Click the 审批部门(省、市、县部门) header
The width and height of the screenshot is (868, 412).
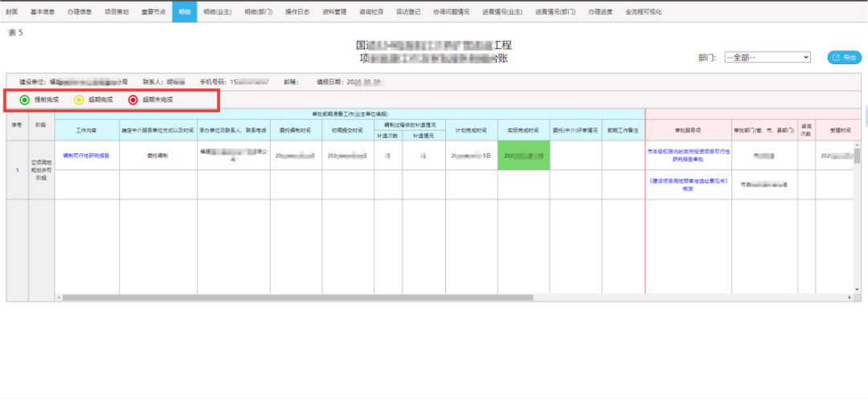[764, 130]
